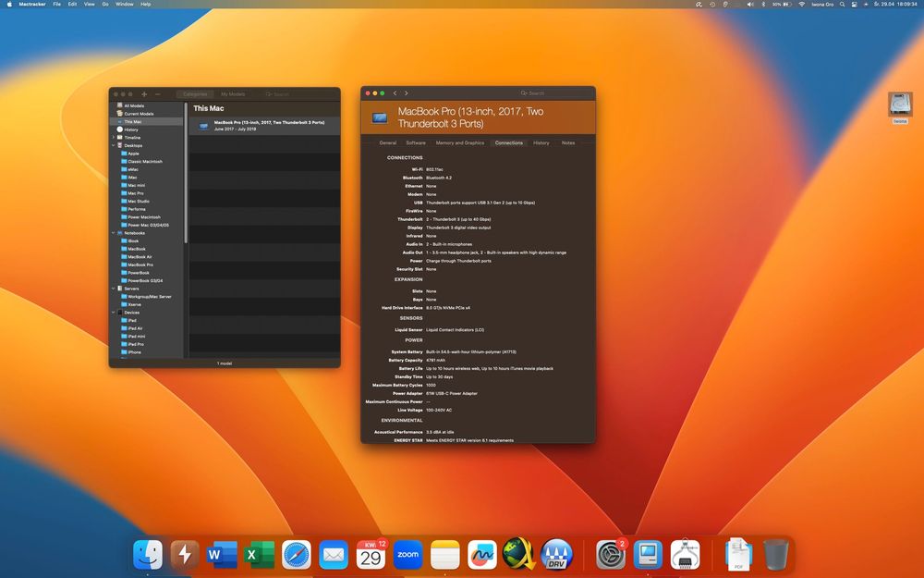Open Freeform from the Dock
The image size is (924, 578).
482,554
